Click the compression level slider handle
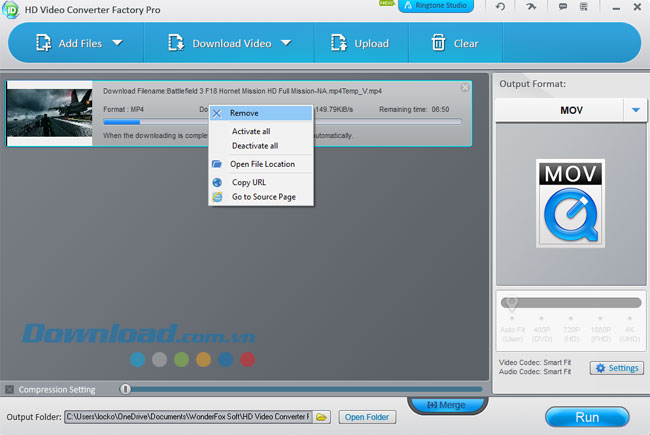650x435 pixels. [125, 389]
